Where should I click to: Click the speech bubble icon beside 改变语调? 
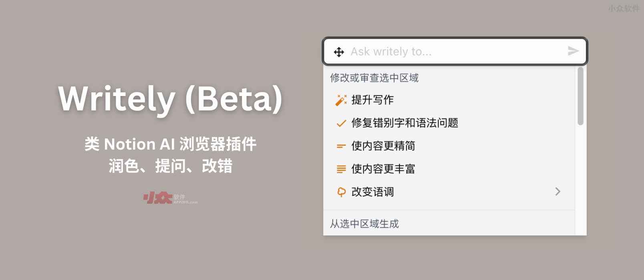[340, 191]
